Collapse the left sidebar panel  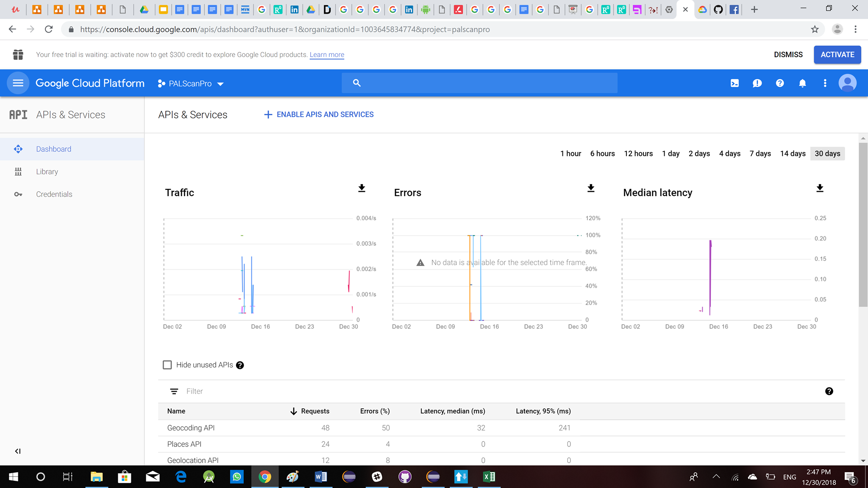(18, 451)
